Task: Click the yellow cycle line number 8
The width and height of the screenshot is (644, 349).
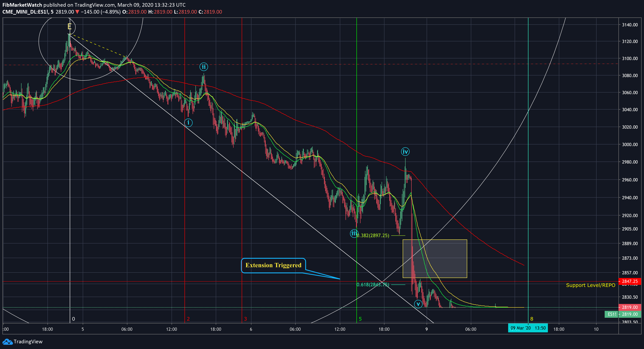Action: coord(531,319)
